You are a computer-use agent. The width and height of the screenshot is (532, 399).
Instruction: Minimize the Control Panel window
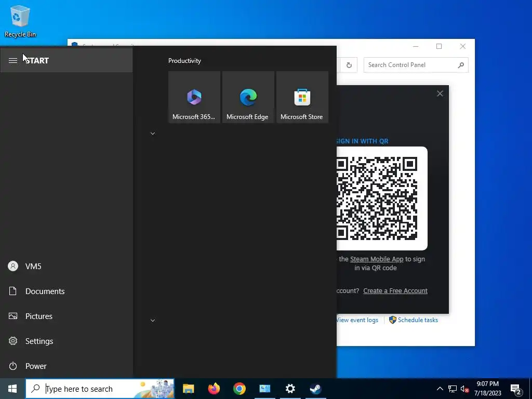point(416,46)
